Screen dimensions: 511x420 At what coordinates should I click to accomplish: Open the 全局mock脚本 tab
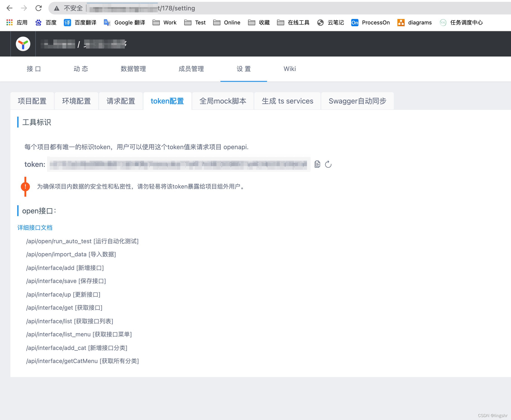click(222, 101)
